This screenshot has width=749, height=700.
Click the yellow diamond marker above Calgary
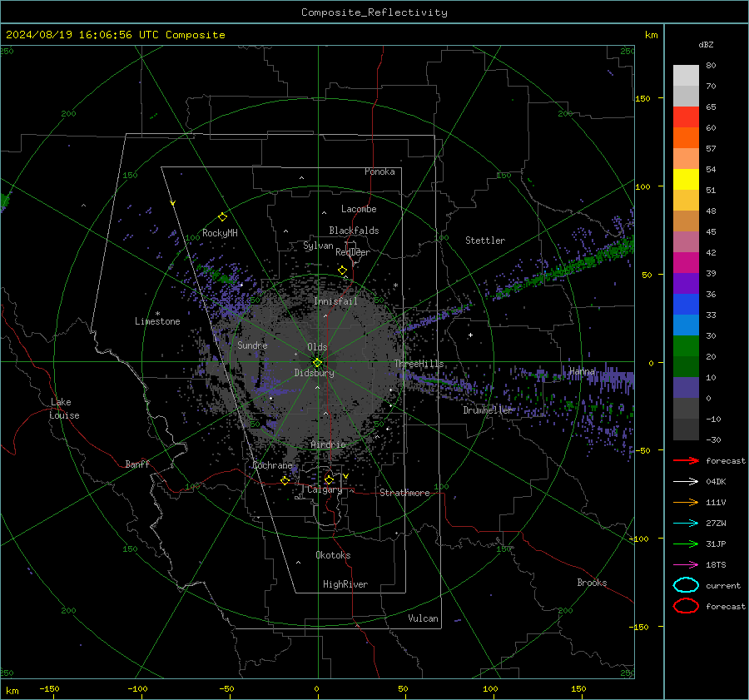coord(329,479)
